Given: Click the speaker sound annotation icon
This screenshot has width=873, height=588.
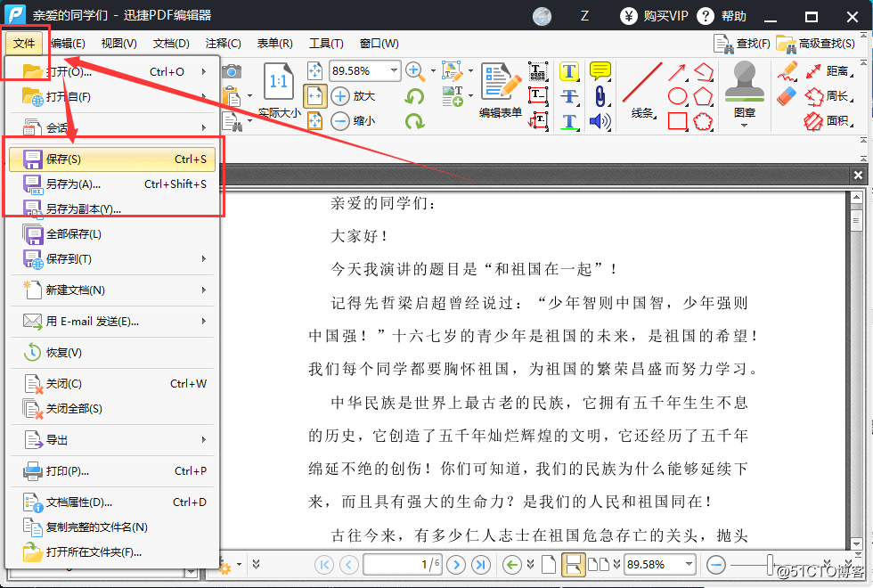Looking at the screenshot, I should [x=600, y=121].
